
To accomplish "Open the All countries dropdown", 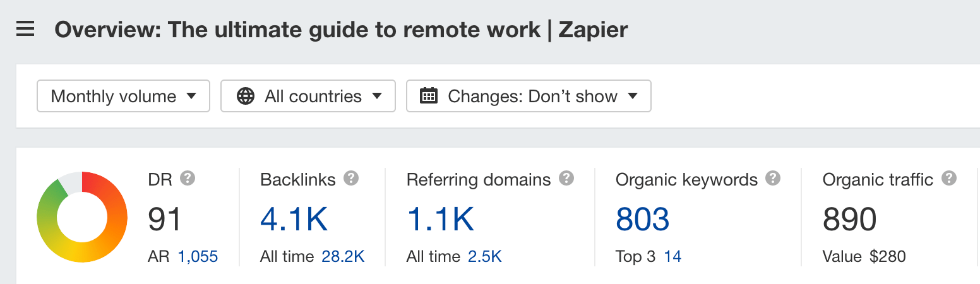I will coord(308,96).
